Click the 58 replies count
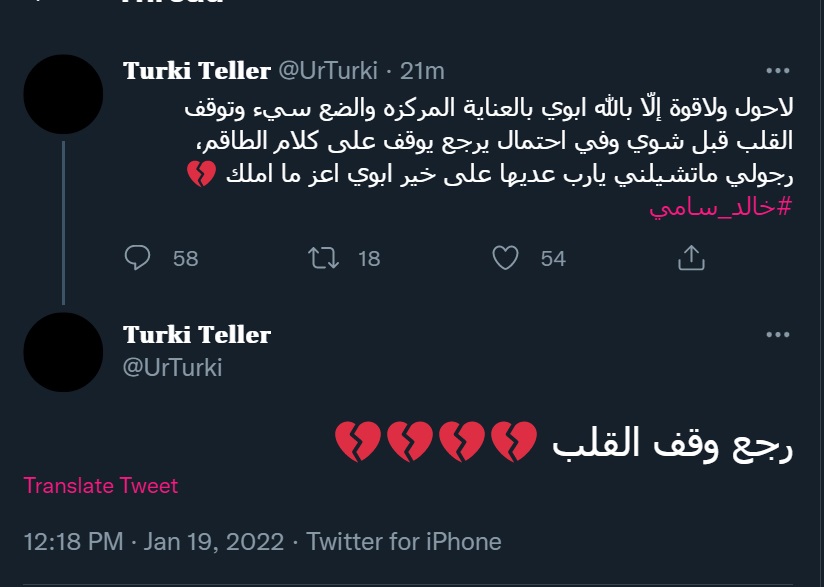The height and width of the screenshot is (587, 824). pyautogui.click(x=186, y=259)
